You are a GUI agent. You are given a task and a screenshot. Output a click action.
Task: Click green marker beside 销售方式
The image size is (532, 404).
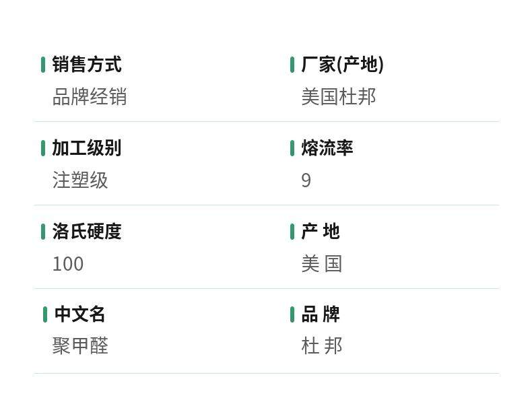(43, 65)
